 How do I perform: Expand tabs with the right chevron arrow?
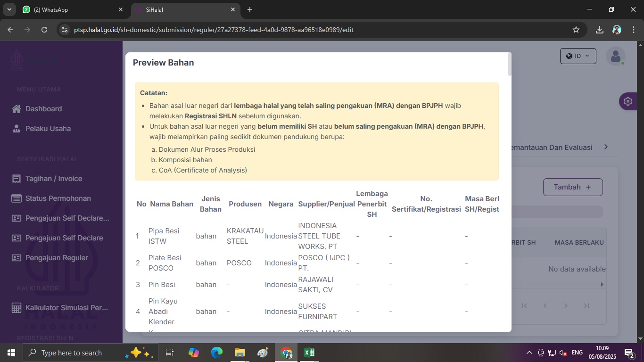pos(606,147)
